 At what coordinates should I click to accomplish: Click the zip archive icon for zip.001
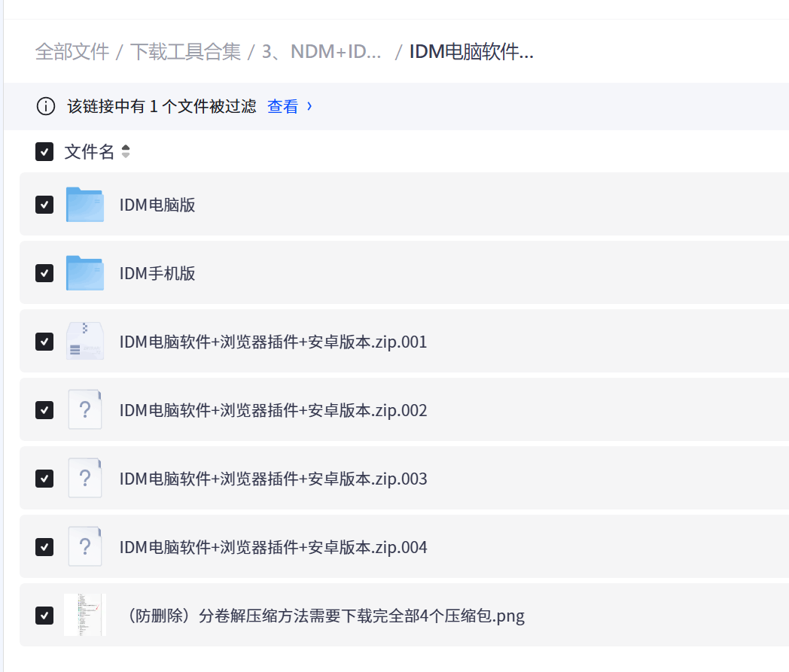point(85,341)
